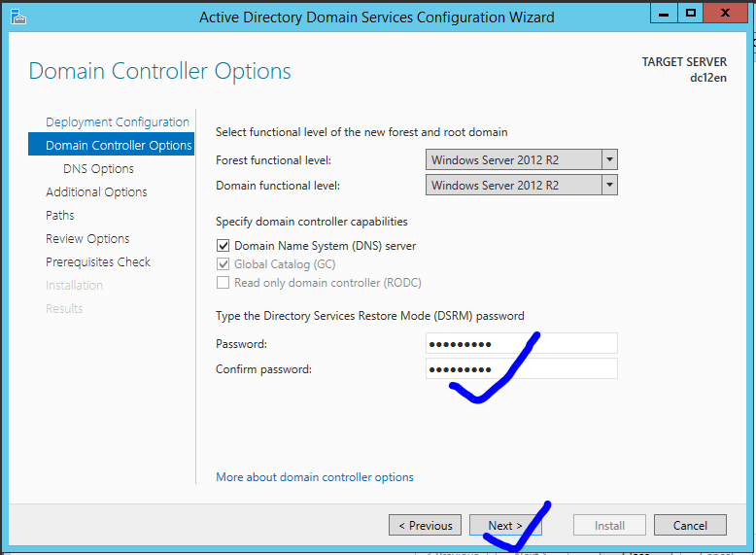Go back with the Previous button
756x555 pixels.
[425, 525]
